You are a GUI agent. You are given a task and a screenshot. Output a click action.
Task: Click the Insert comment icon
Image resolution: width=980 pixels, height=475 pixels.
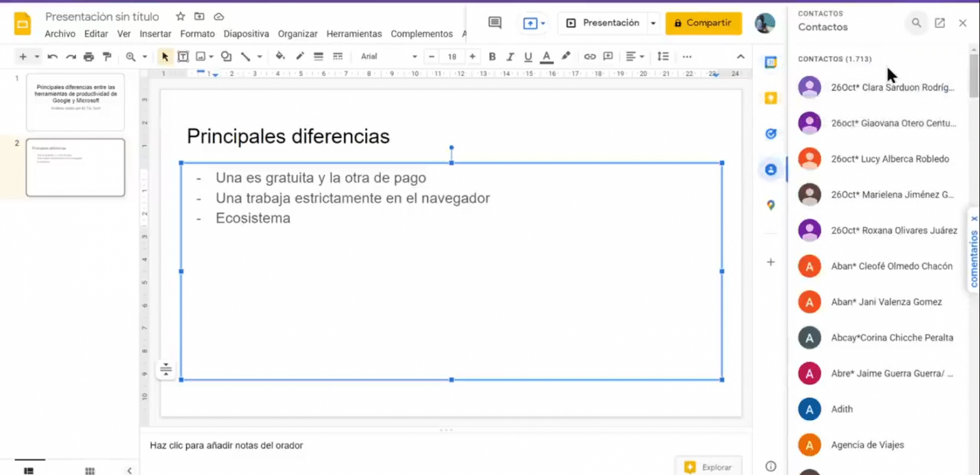[x=608, y=56]
